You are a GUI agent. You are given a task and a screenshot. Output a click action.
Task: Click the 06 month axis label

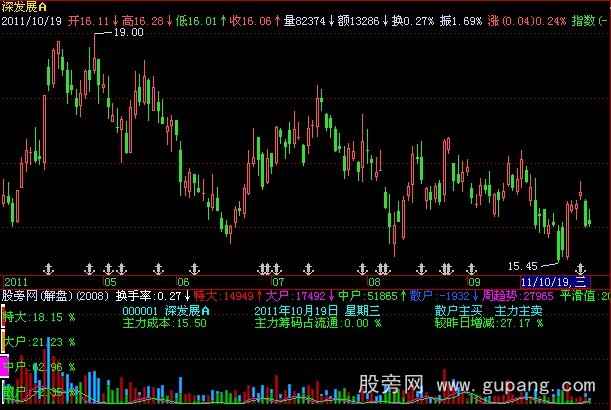183,282
